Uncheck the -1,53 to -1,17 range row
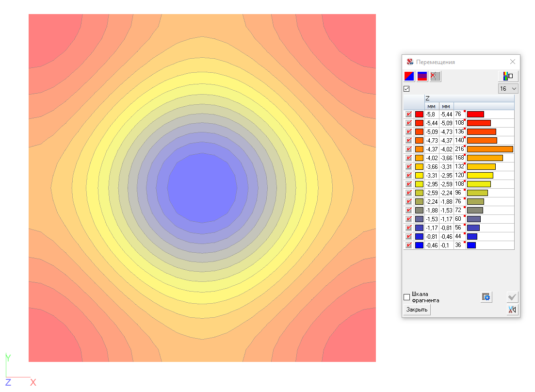The width and height of the screenshot is (535, 392). tap(408, 219)
